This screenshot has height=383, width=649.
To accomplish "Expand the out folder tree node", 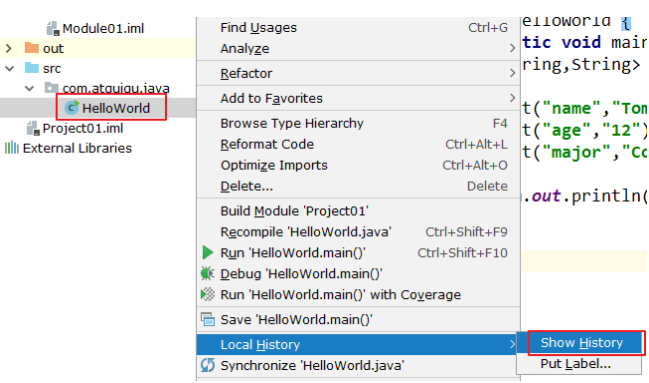I will [9, 48].
